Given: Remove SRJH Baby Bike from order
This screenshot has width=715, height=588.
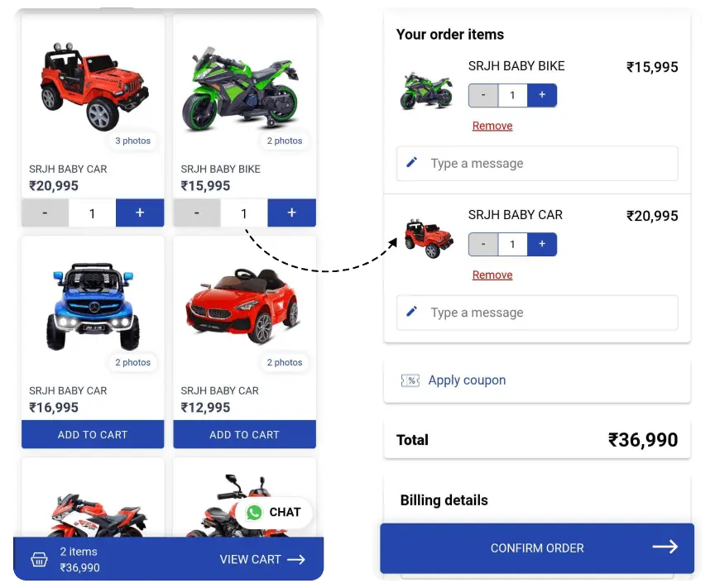Looking at the screenshot, I should 492,126.
